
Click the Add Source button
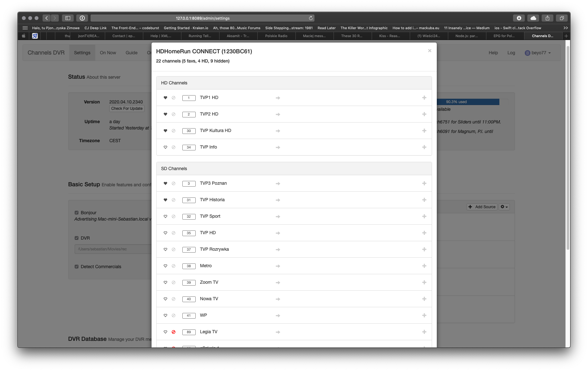click(482, 207)
